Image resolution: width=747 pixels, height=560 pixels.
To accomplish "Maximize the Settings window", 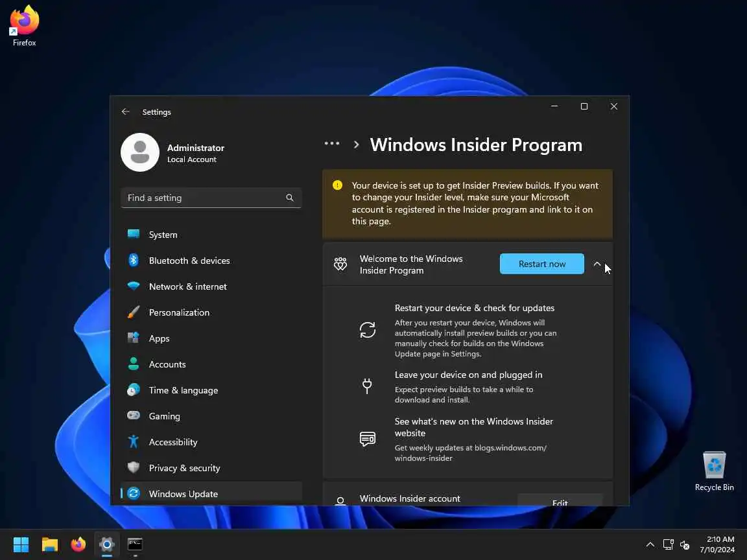I will pos(584,106).
